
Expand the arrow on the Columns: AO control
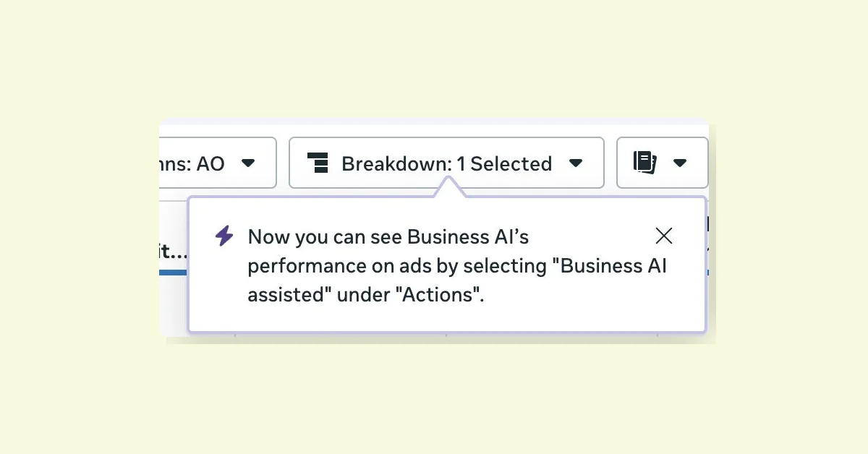249,163
